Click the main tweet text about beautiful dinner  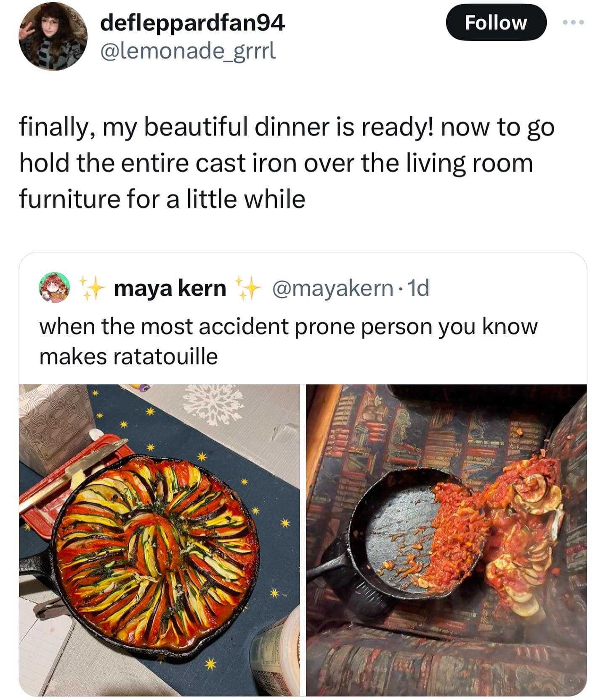tap(286, 162)
